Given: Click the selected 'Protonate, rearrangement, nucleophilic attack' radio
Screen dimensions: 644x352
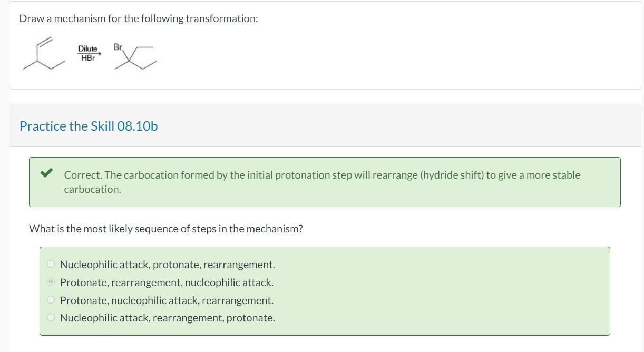Looking at the screenshot, I should pos(51,282).
